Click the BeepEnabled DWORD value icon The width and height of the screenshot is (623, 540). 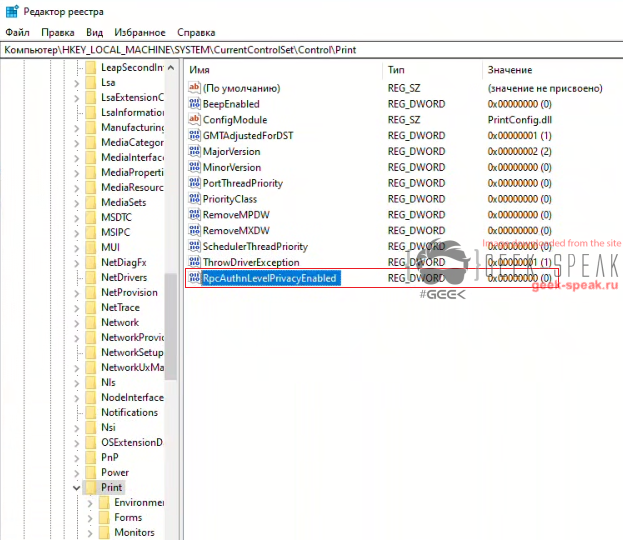[x=195, y=104]
